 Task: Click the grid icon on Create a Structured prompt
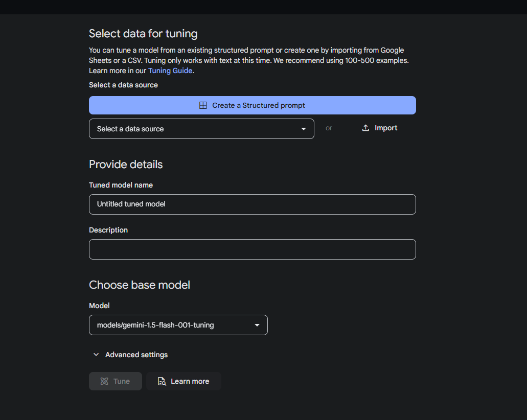coord(203,105)
